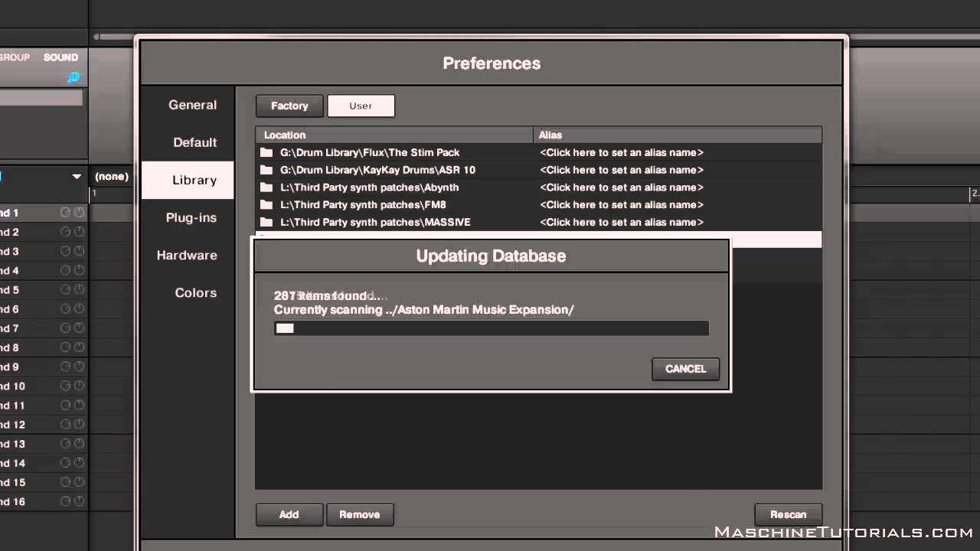The height and width of the screenshot is (551, 980).
Task: Click the power-style icon on Sound 2 row
Action: tap(79, 232)
